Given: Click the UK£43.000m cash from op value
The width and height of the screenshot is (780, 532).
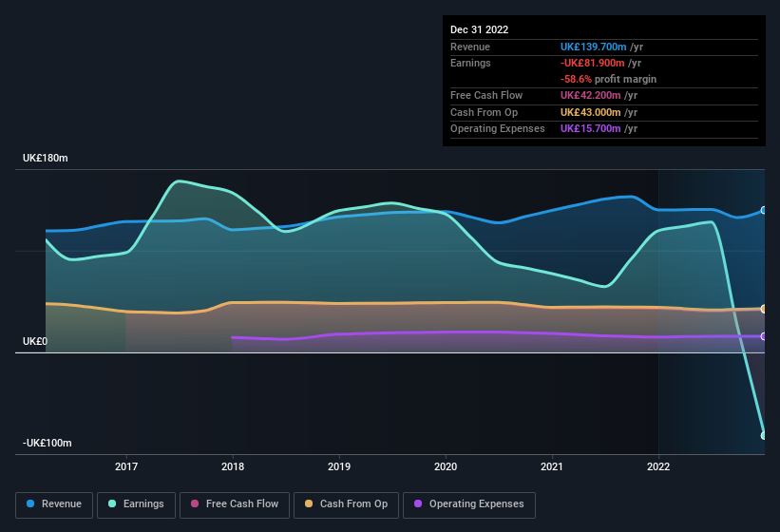Looking at the screenshot, I should pos(591,112).
